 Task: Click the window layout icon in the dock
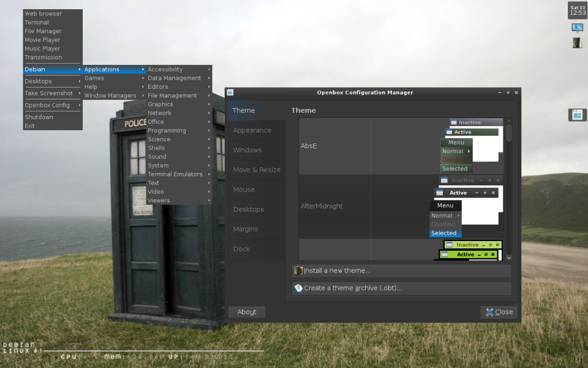point(577,115)
